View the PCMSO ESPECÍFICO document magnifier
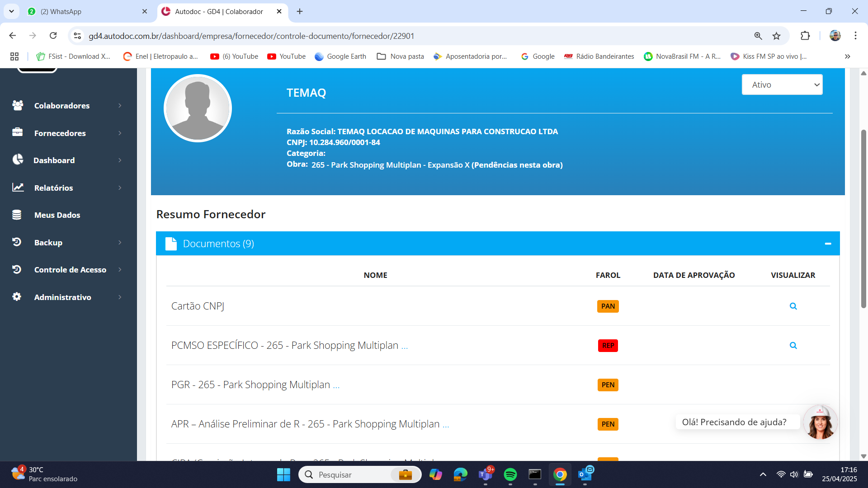 pos(793,346)
